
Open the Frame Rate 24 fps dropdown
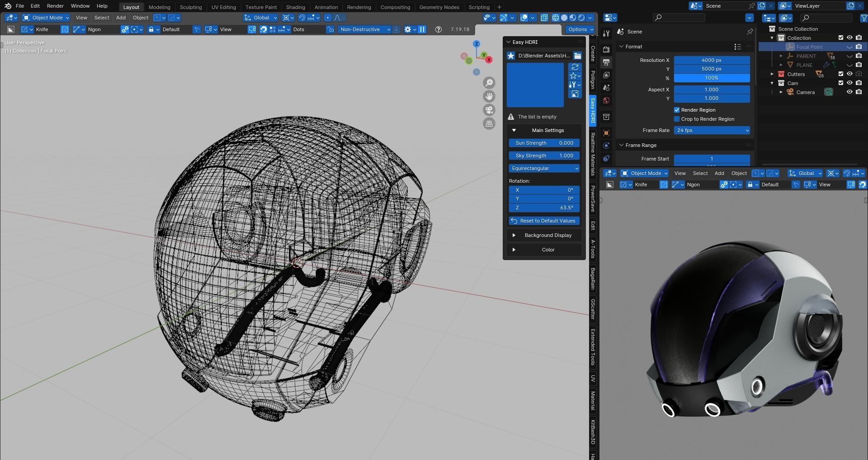tap(712, 130)
